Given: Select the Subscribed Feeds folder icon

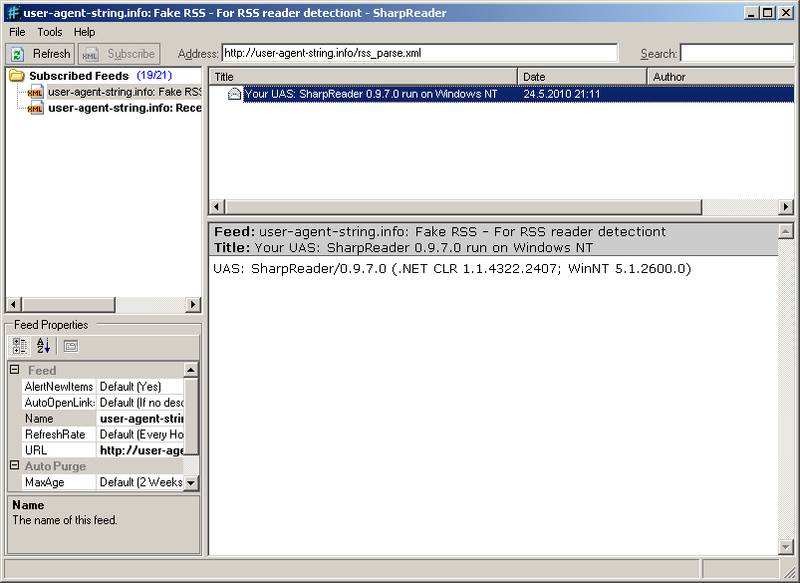Looking at the screenshot, I should [17, 76].
